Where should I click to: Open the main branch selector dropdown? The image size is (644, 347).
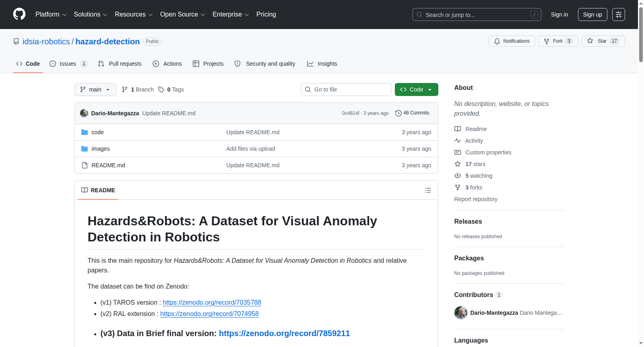(x=95, y=89)
